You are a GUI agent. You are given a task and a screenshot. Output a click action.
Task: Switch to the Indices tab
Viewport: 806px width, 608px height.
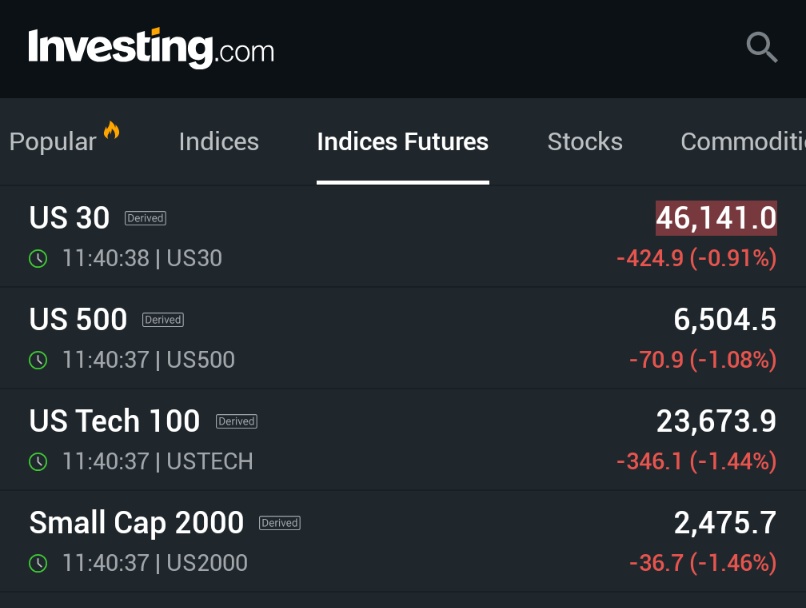click(219, 142)
